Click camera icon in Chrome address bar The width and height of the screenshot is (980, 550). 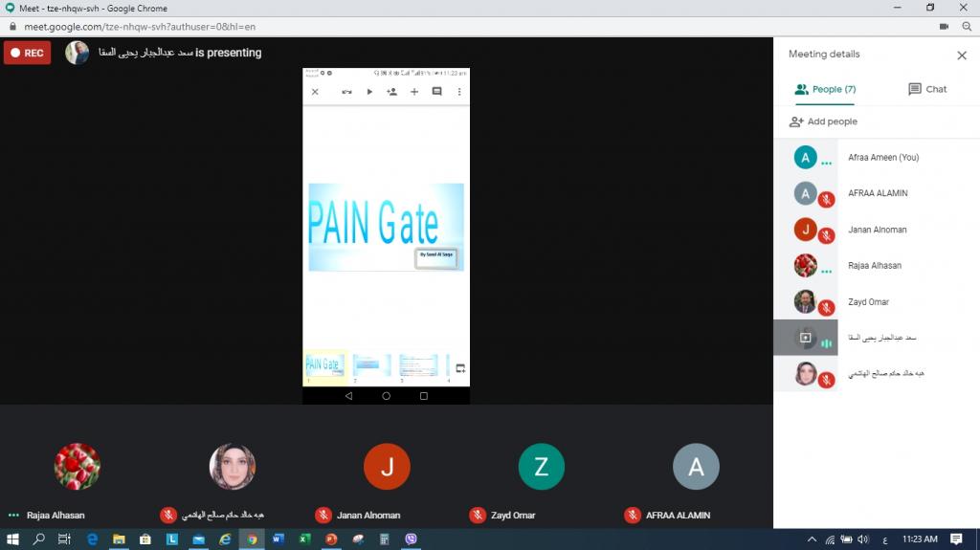click(x=944, y=27)
